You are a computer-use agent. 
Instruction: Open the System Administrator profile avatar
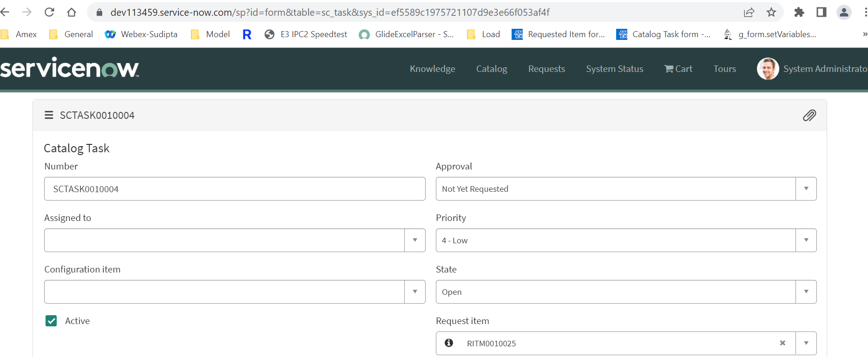point(768,69)
